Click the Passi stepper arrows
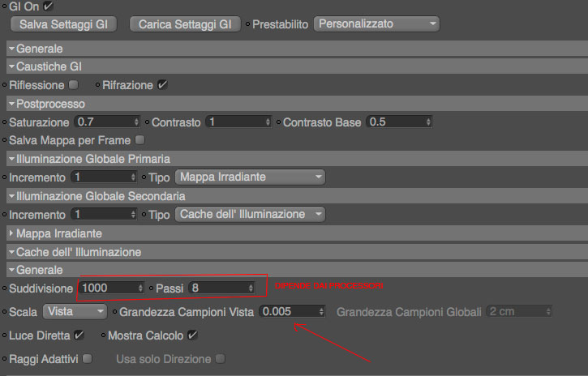The width and height of the screenshot is (588, 376). 251,288
